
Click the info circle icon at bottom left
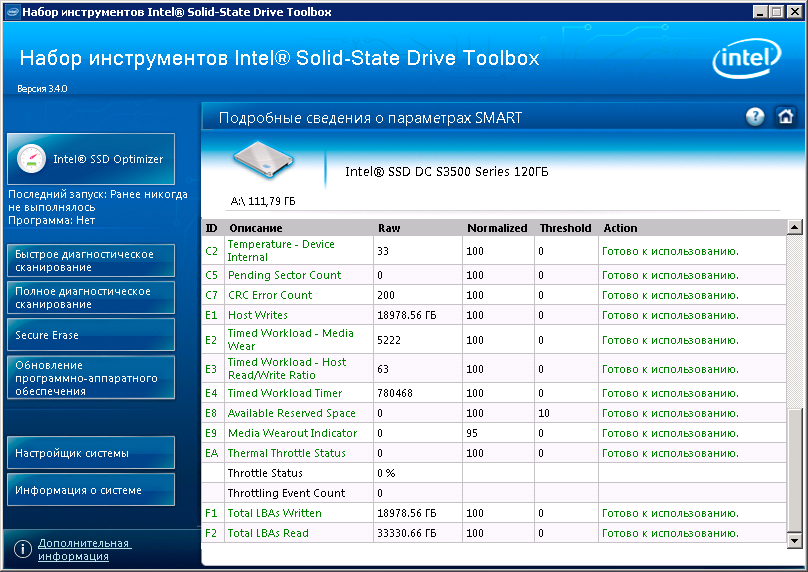(x=23, y=549)
